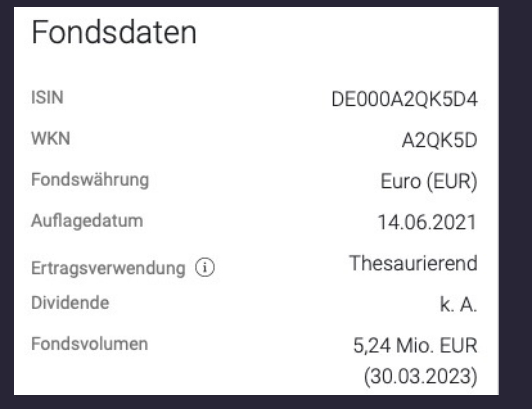Click the Fondsdaten heading
The height and width of the screenshot is (409, 532).
(114, 33)
